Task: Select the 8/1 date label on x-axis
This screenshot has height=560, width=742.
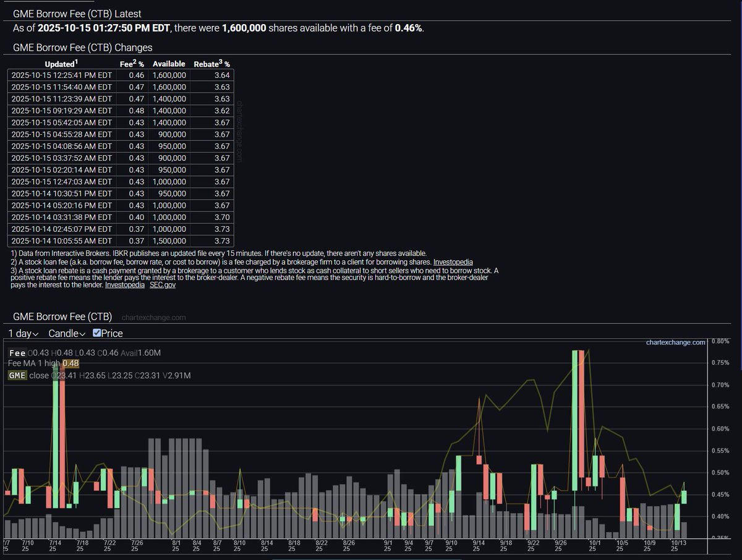Action: tap(176, 545)
